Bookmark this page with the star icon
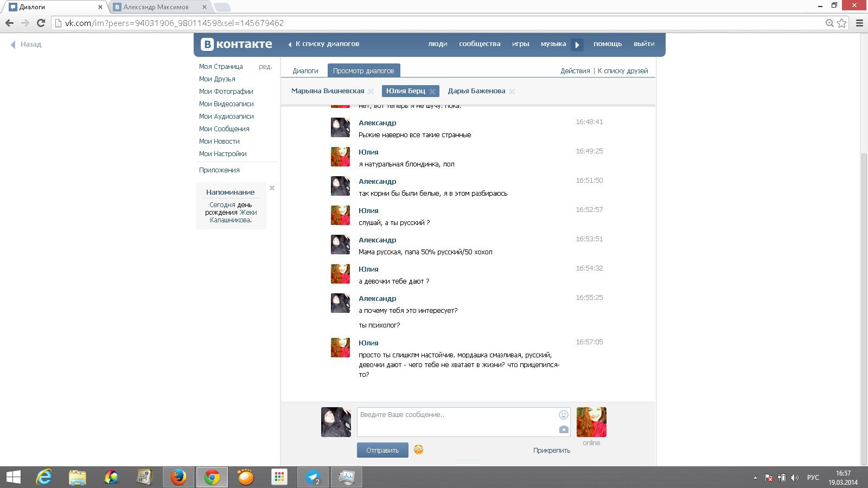 click(x=842, y=23)
